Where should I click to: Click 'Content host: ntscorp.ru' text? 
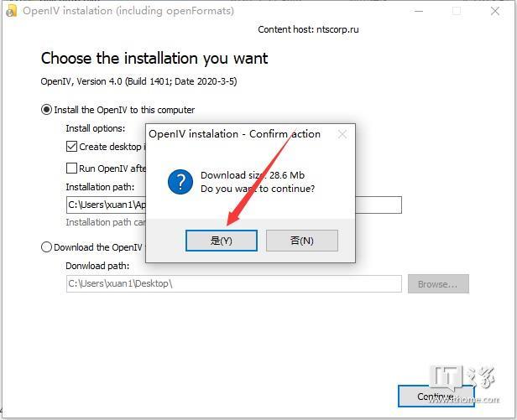tap(308, 29)
